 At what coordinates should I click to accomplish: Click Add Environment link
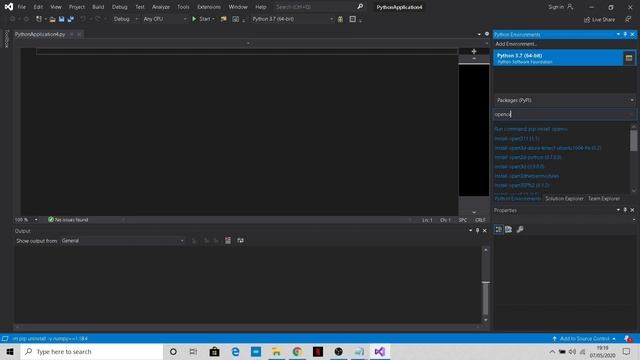point(516,44)
